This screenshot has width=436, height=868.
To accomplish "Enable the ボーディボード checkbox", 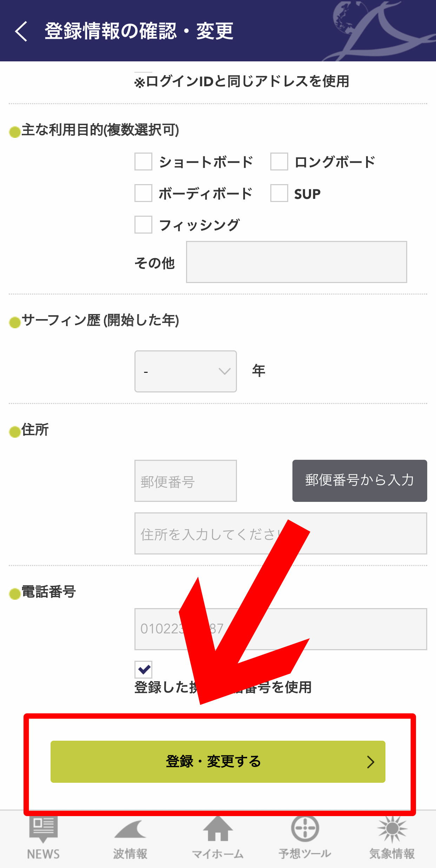I will [x=143, y=193].
